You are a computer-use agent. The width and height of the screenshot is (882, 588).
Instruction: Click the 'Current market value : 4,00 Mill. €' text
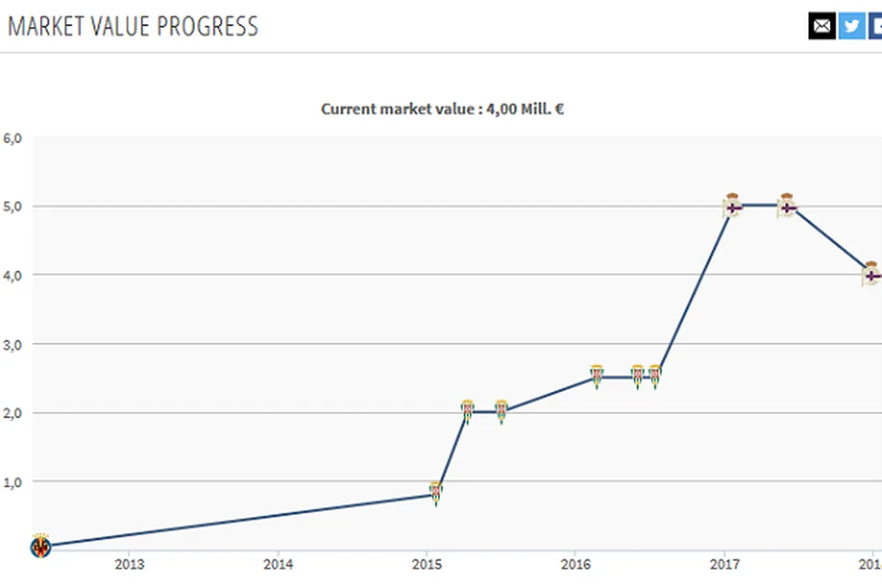(x=442, y=108)
